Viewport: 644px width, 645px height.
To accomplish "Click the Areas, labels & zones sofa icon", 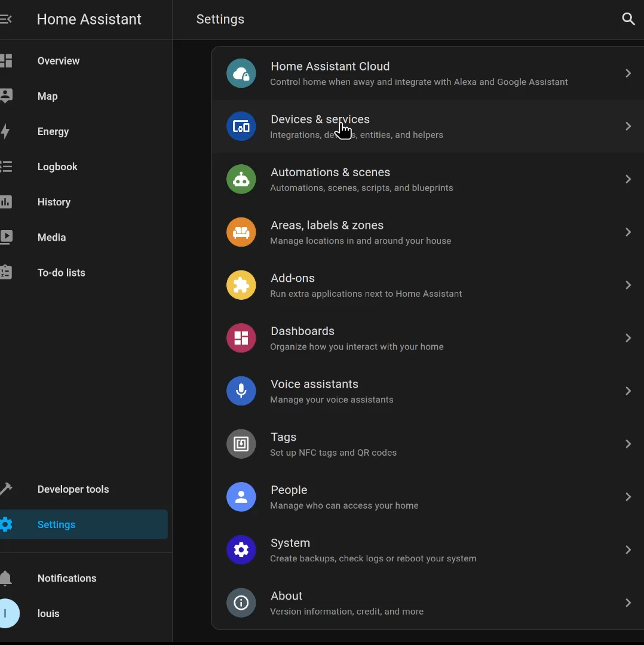I will pyautogui.click(x=241, y=232).
